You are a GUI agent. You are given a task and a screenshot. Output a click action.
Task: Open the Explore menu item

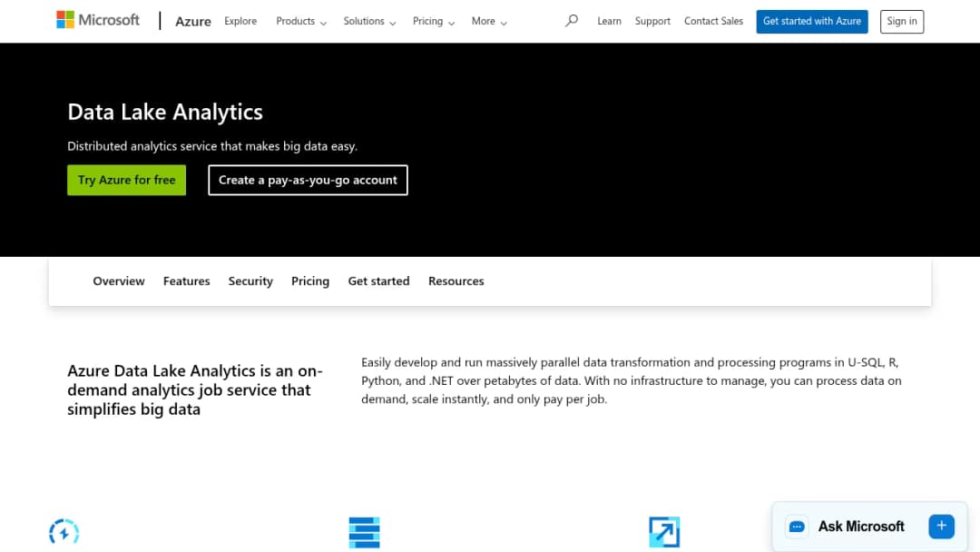pos(240,21)
